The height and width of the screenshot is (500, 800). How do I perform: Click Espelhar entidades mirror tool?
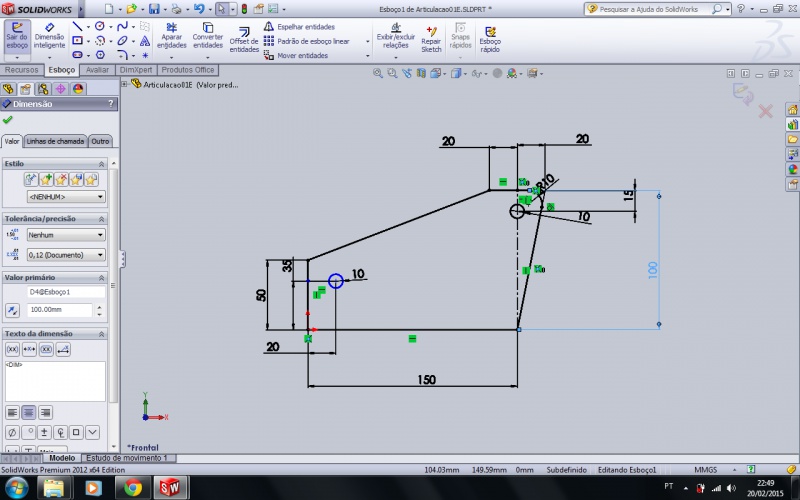tap(299, 27)
